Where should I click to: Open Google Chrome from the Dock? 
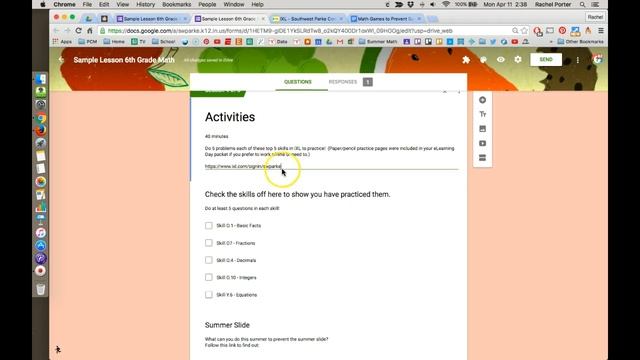40,118
